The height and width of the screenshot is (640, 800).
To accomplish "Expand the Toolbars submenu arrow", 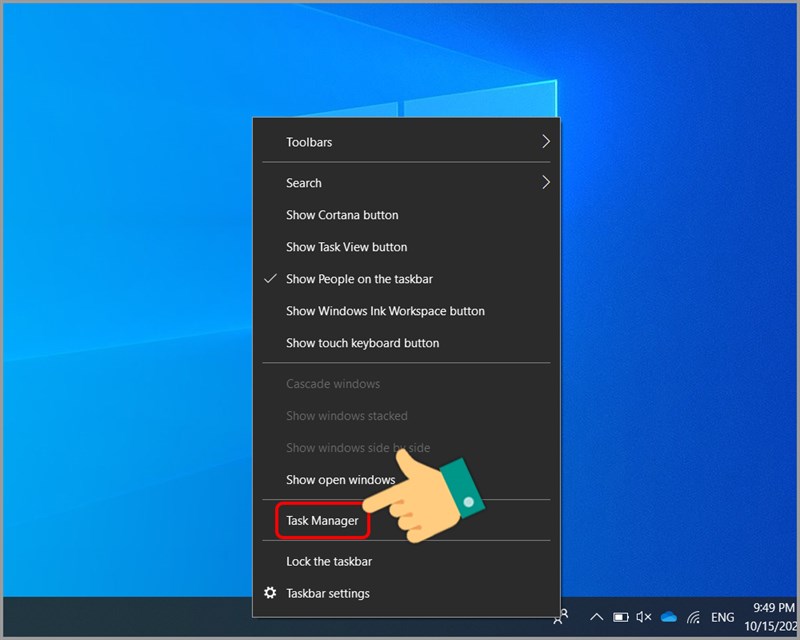I will [545, 142].
